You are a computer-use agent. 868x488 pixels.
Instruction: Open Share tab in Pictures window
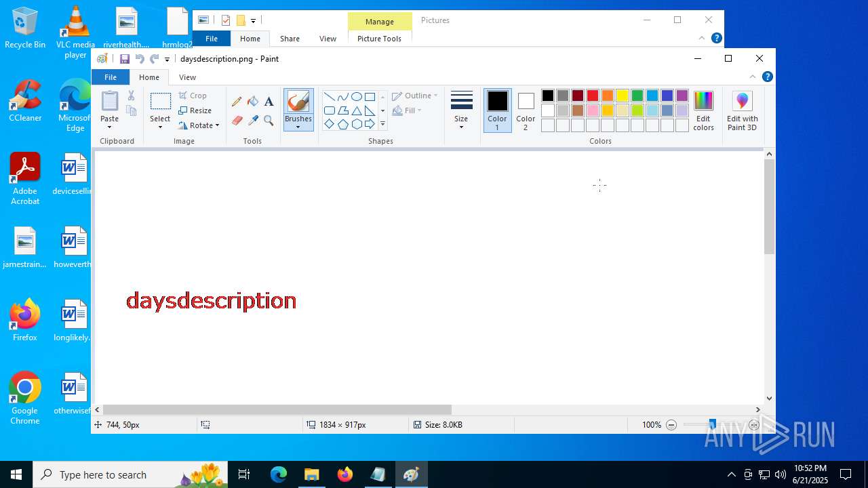(x=290, y=39)
